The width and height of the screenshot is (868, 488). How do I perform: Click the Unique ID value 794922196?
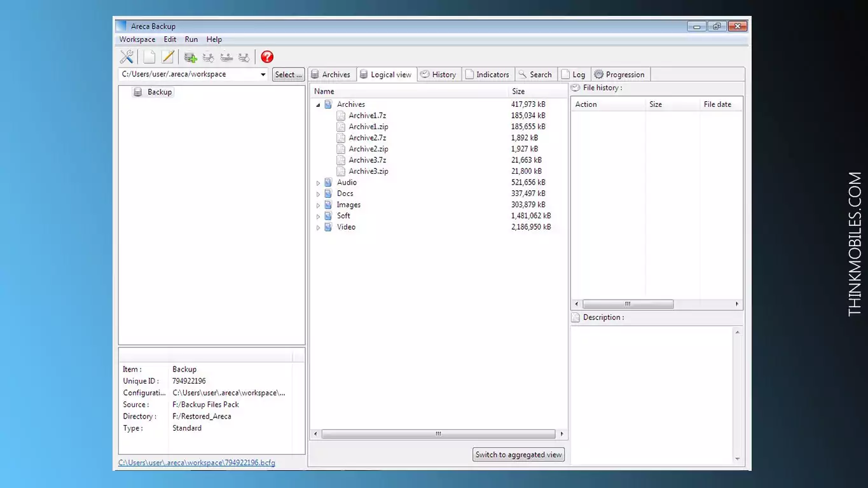(189, 381)
